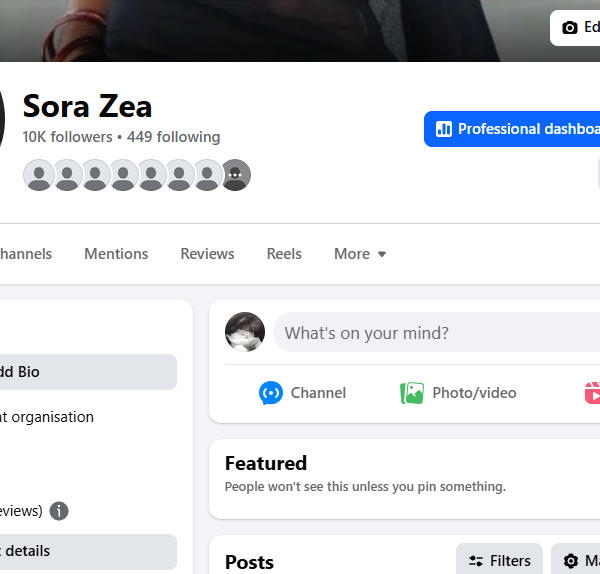Click the dark more-followers ellipsis avatar
The height and width of the screenshot is (574, 600).
pos(235,175)
